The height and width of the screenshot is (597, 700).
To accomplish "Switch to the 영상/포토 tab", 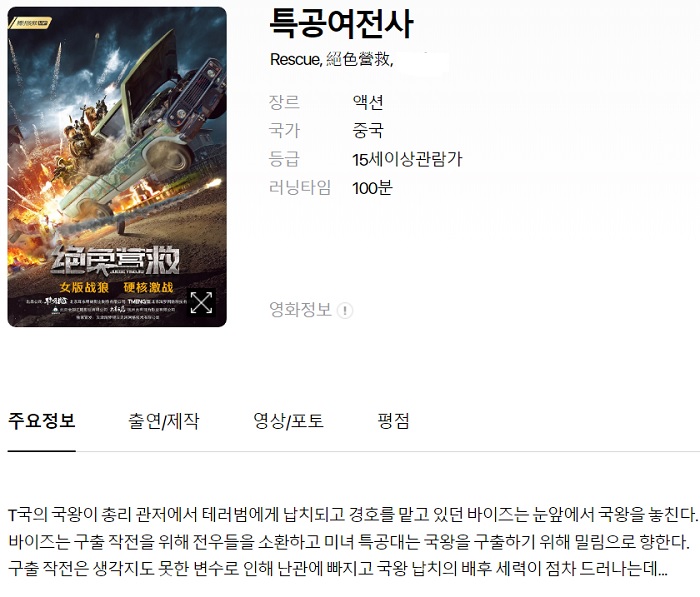I will pos(288,421).
